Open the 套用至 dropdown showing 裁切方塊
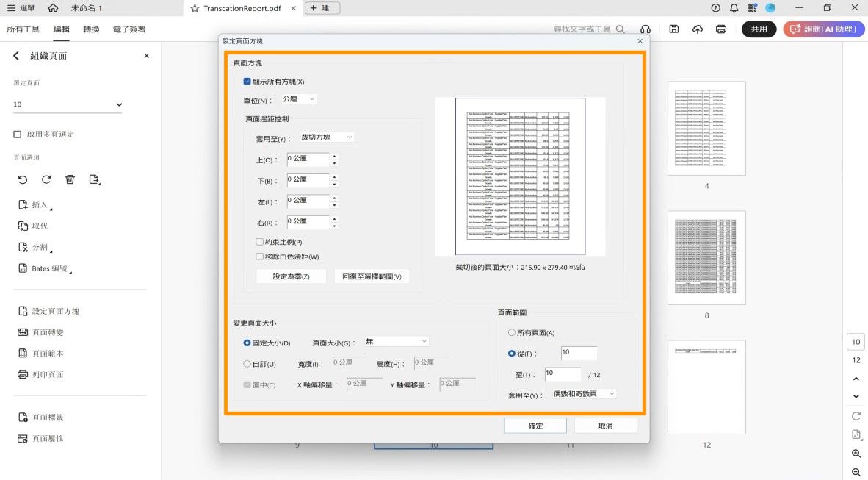 coord(326,137)
